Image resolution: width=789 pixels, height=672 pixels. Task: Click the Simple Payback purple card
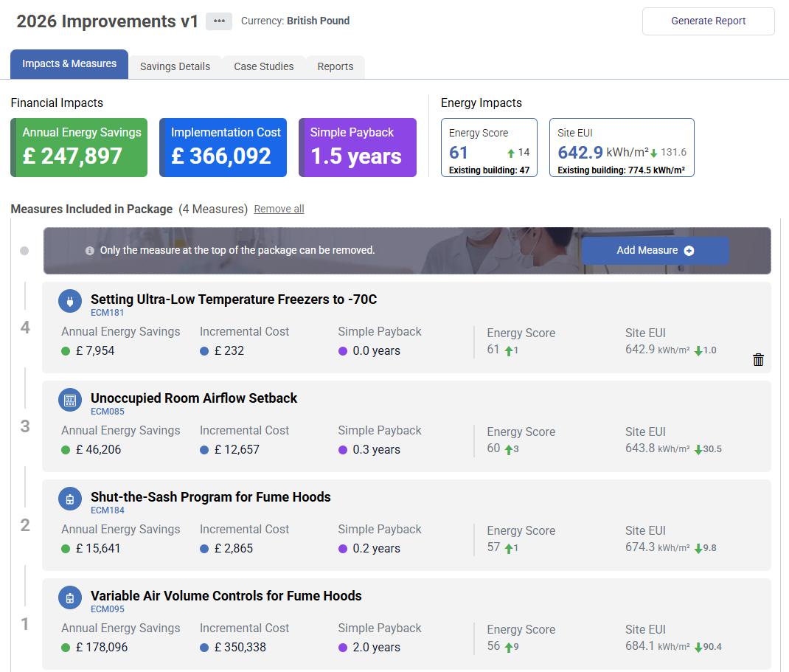pyautogui.click(x=358, y=148)
